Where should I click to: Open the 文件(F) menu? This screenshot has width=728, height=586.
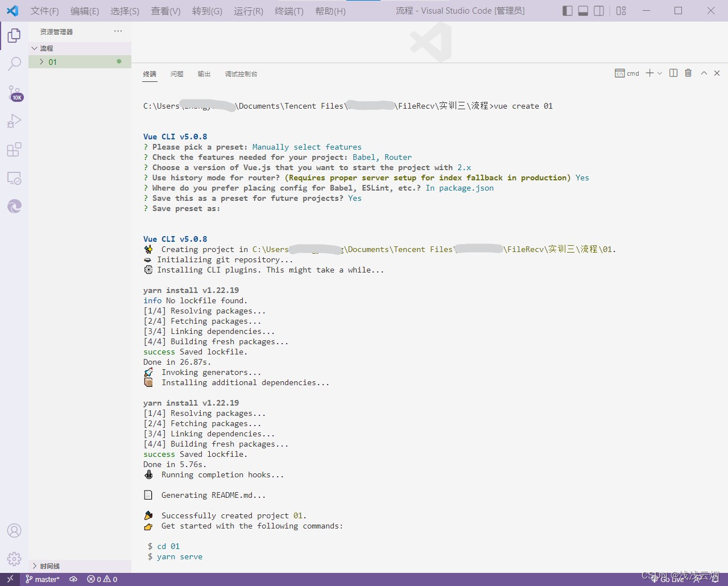44,11
